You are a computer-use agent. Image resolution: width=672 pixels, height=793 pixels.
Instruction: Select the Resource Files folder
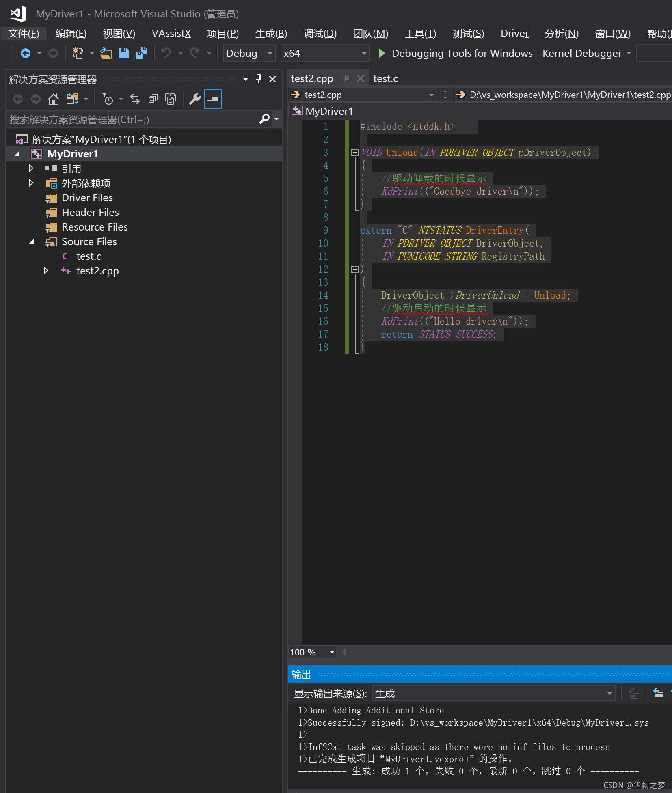pyautogui.click(x=95, y=227)
